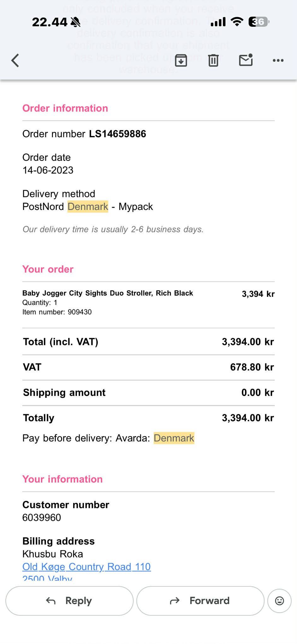Archive this email with the archive icon

click(181, 60)
